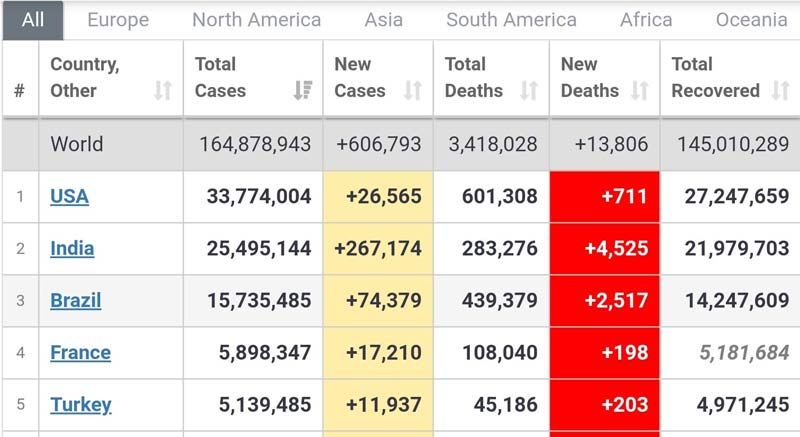Click India's red new deaths cell
Viewport: 800px width, 437px height.
point(604,248)
